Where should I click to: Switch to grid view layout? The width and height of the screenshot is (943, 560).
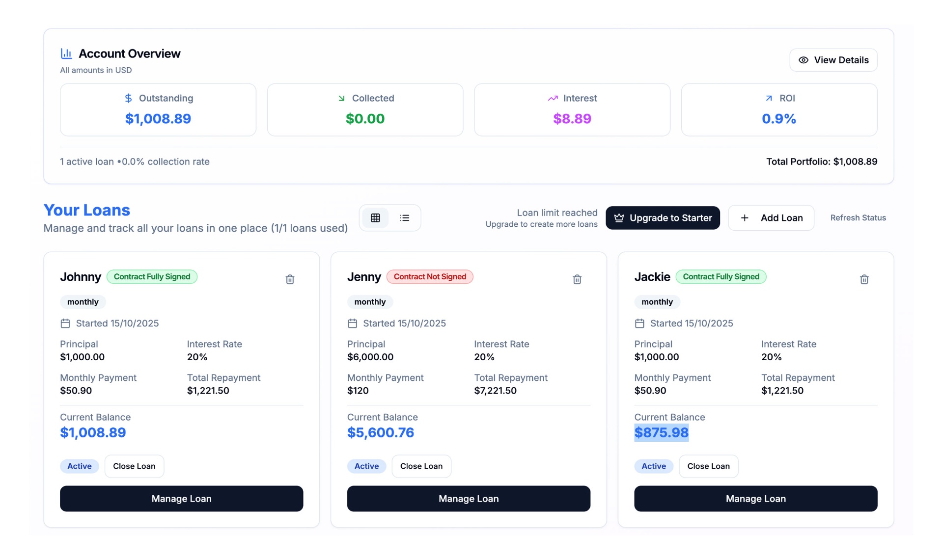[375, 217]
